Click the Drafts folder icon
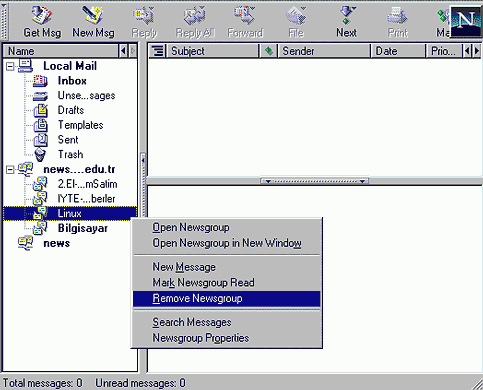Image resolution: width=483 pixels, height=390 pixels. 41,110
